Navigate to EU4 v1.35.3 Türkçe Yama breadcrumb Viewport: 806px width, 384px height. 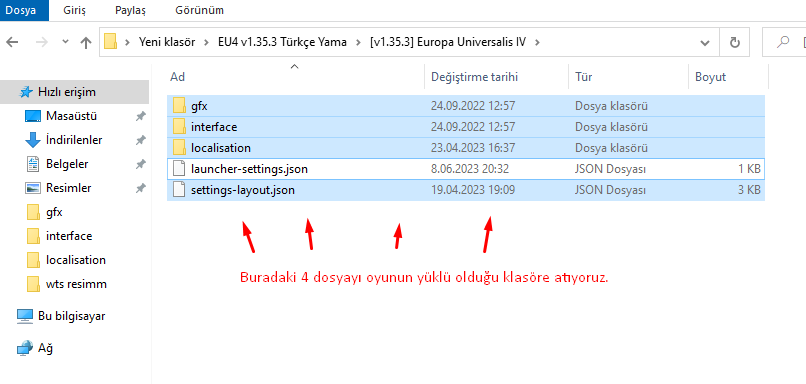pos(282,42)
